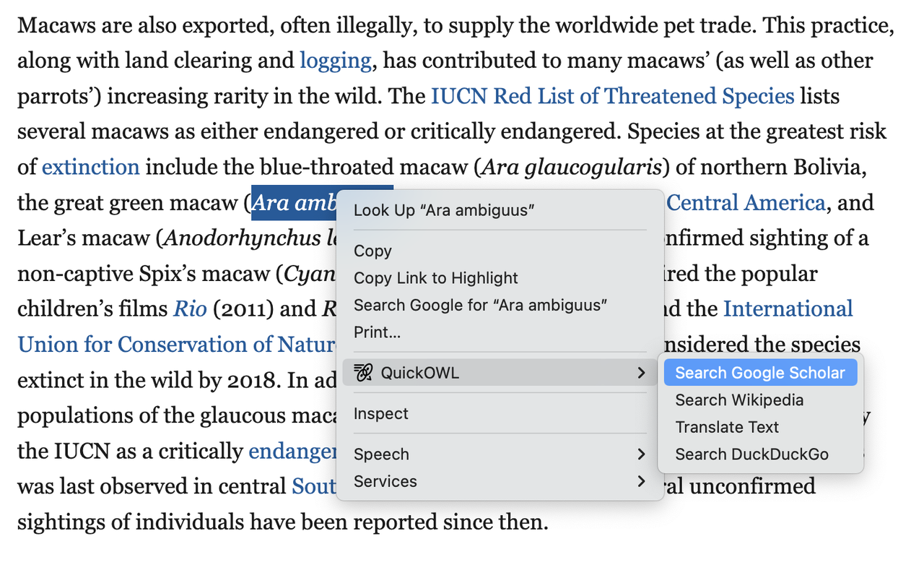924x578 pixels.
Task: Open IUCN Red List of Threatened Species link
Action: (612, 96)
